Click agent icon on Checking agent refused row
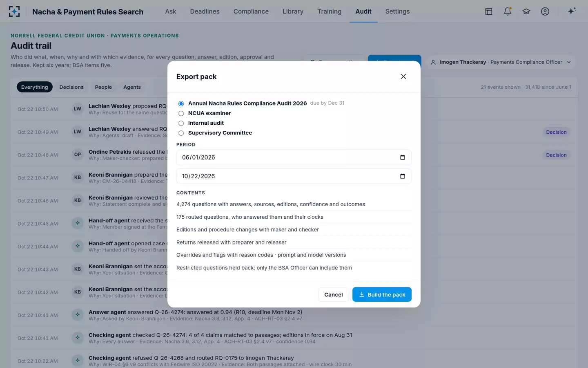 [x=78, y=361]
